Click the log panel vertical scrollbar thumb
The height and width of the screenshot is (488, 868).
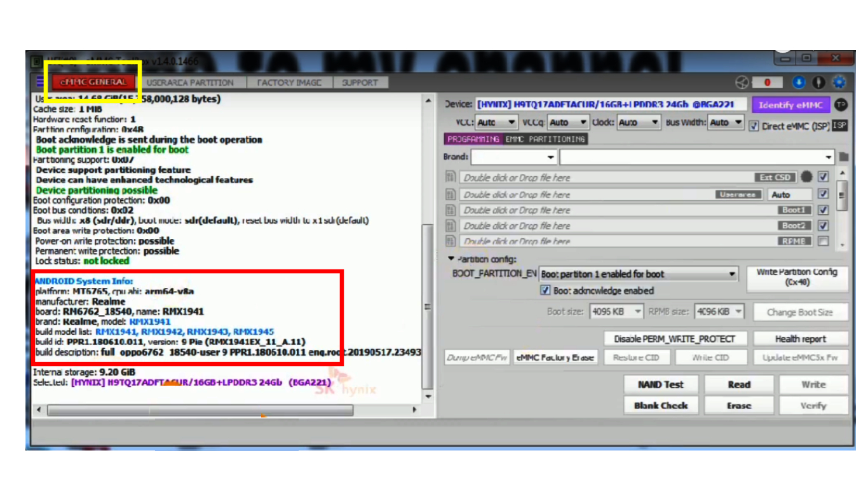tap(428, 308)
